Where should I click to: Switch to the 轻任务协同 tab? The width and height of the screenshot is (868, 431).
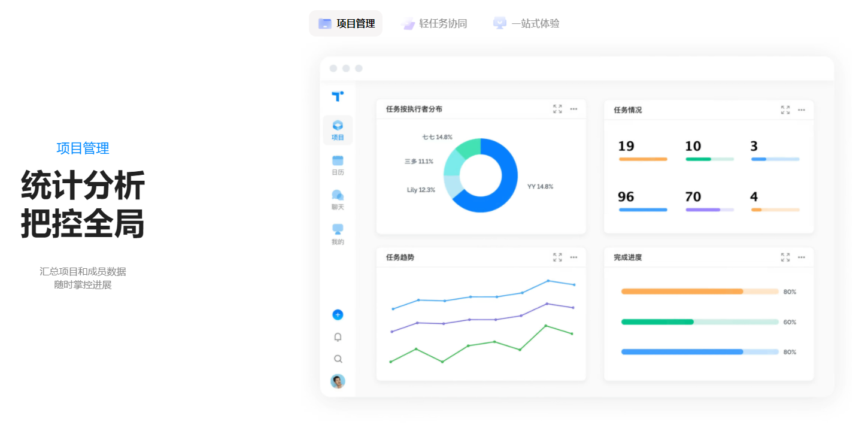click(435, 23)
